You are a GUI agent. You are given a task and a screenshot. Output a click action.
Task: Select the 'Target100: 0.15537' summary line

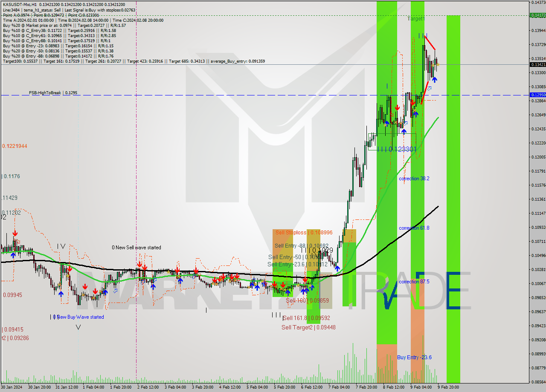coord(134,61)
